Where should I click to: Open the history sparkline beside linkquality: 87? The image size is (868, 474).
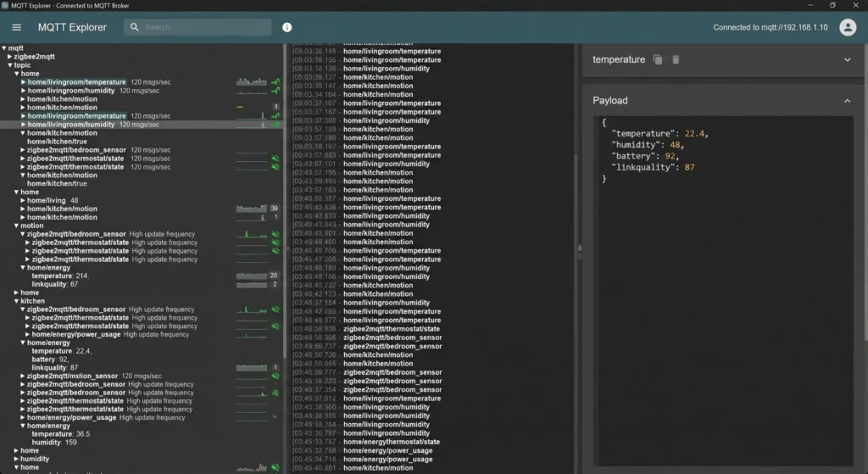(251, 368)
